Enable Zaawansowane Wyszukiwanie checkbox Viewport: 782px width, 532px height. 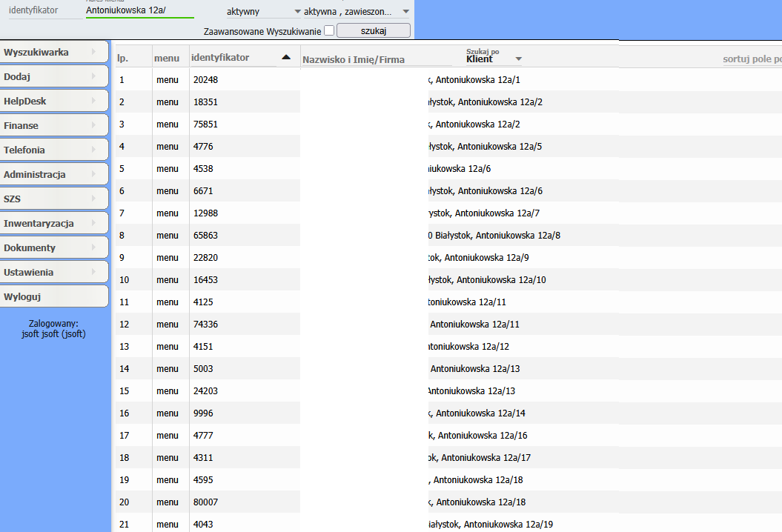pos(329,30)
